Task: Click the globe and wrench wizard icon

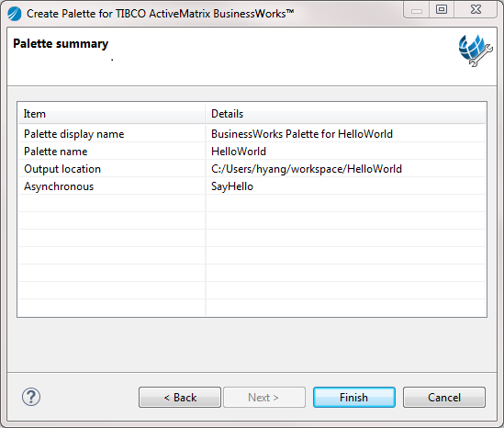Action: click(x=476, y=51)
